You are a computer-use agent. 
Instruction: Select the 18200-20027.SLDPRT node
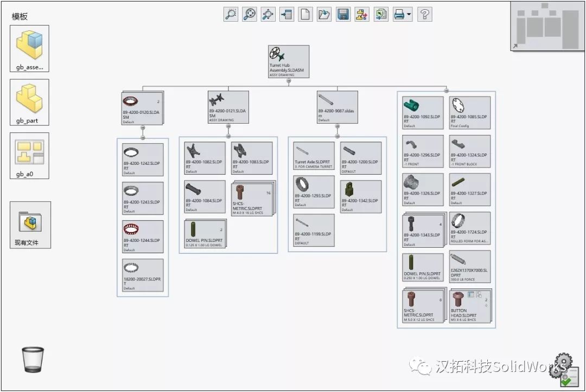143,275
